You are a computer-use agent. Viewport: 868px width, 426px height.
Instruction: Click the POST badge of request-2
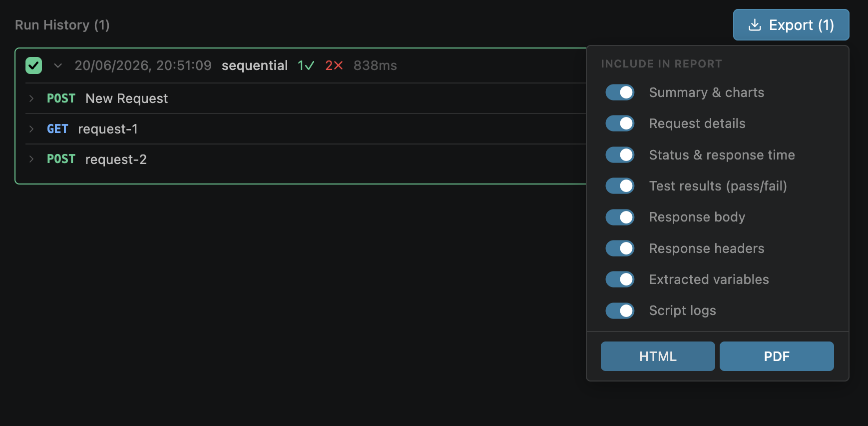point(61,159)
